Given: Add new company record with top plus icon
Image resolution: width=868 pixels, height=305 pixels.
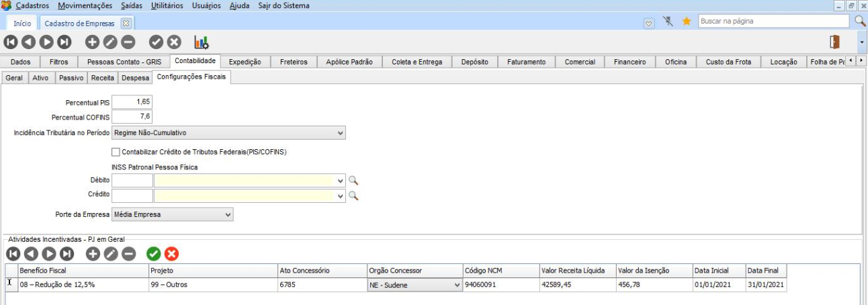Looking at the screenshot, I should pyautogui.click(x=92, y=42).
